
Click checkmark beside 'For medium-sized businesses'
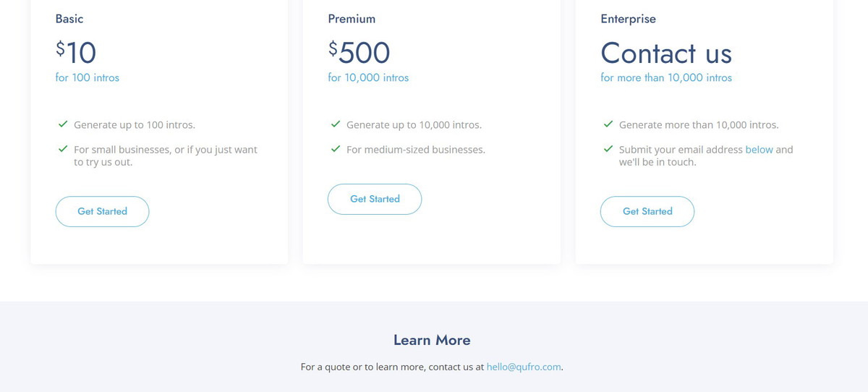coord(336,149)
